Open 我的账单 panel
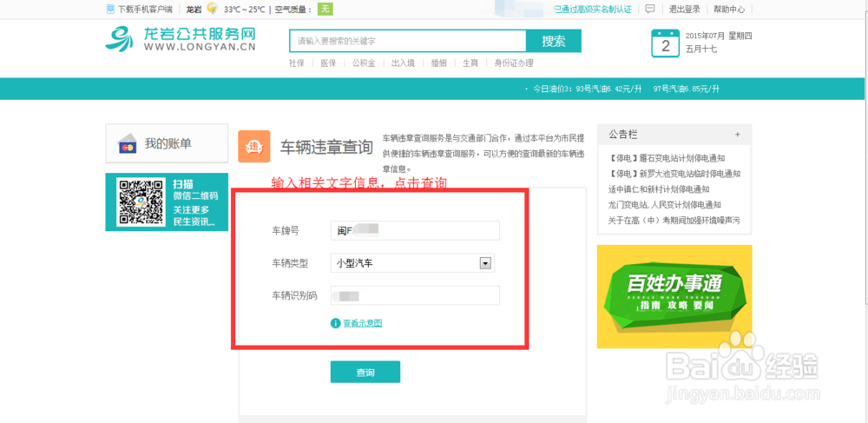This screenshot has height=423, width=868. (x=167, y=144)
